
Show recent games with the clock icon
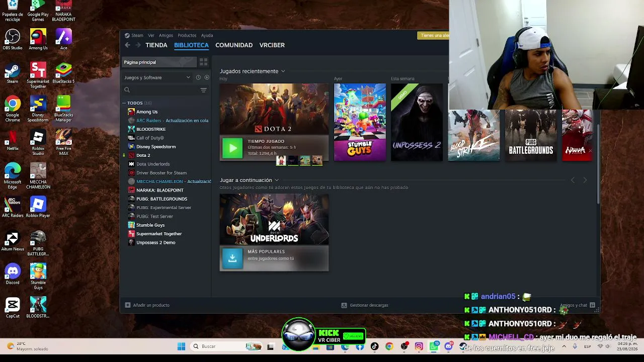[x=198, y=77]
